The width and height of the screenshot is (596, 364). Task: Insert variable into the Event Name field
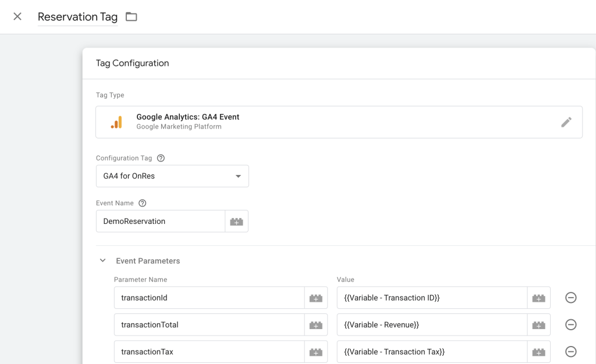(236, 222)
